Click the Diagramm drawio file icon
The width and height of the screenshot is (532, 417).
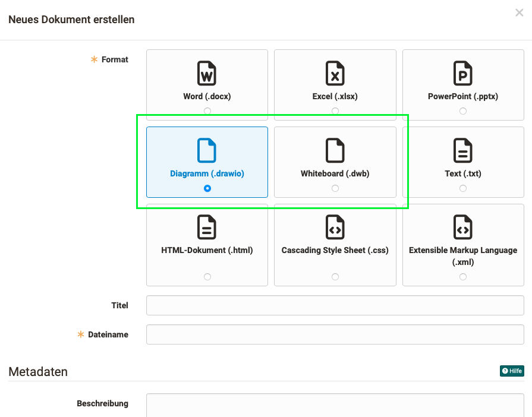coord(207,150)
